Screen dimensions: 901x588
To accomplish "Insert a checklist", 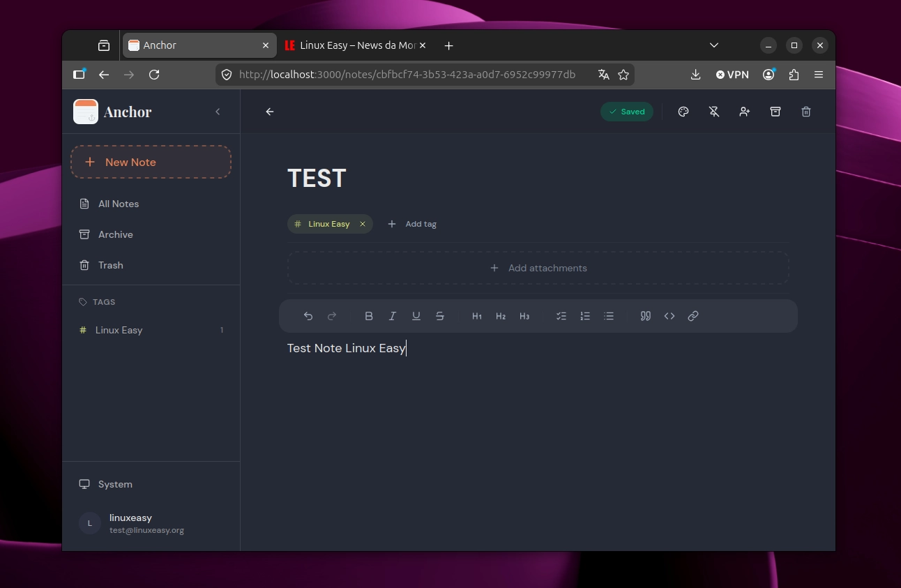I will click(x=561, y=316).
